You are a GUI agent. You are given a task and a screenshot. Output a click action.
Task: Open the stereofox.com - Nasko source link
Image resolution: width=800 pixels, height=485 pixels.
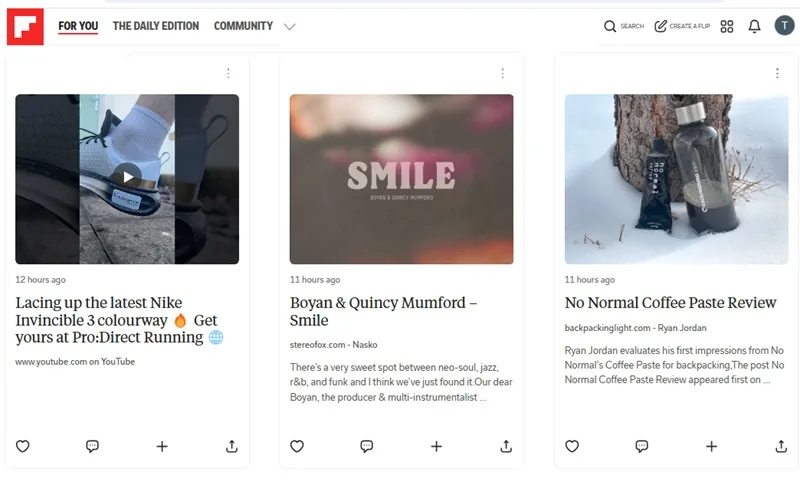[x=334, y=345]
